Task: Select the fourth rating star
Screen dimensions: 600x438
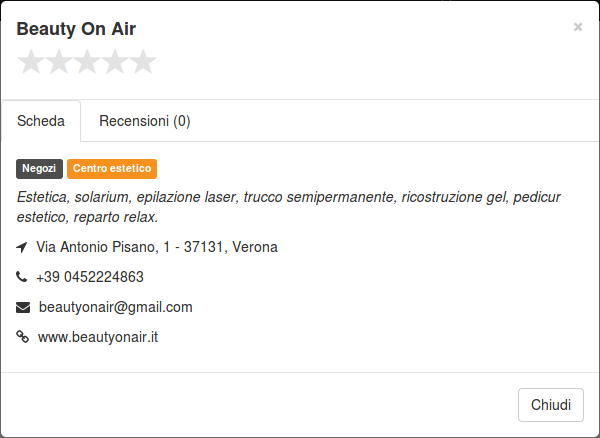Action: 115,62
